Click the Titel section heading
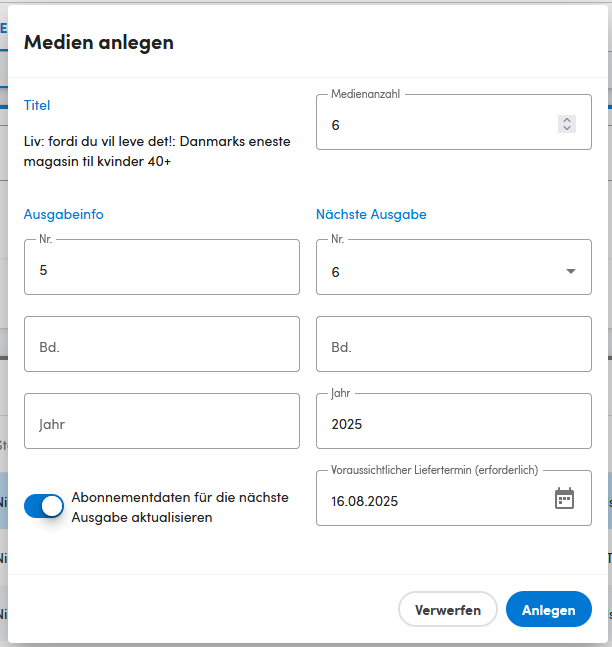The width and height of the screenshot is (612, 647). 37,105
